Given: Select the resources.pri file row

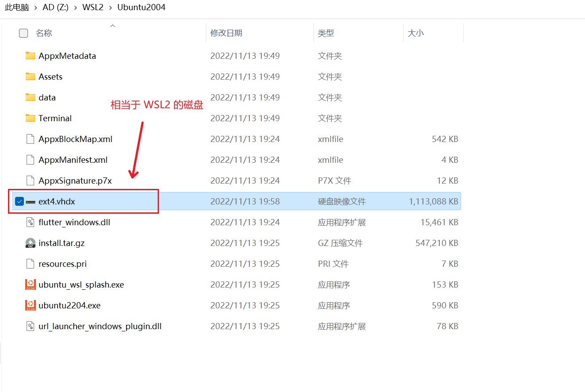Looking at the screenshot, I should coord(62,264).
